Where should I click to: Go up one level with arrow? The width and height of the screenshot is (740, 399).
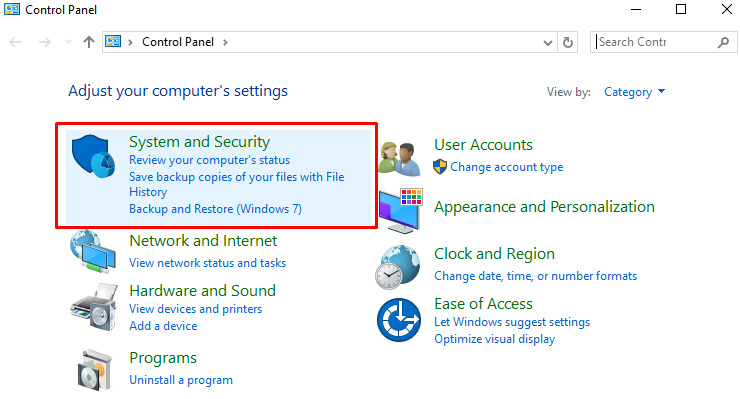tap(89, 42)
